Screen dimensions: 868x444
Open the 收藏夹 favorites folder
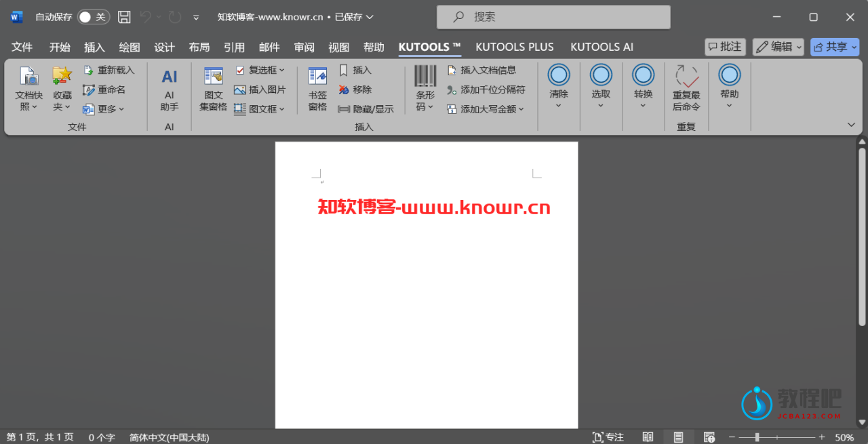tap(62, 89)
